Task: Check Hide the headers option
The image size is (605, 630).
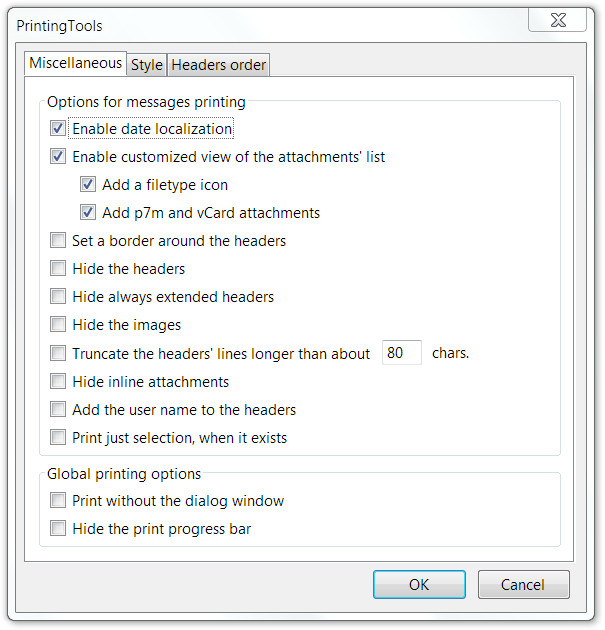Action: (58, 268)
